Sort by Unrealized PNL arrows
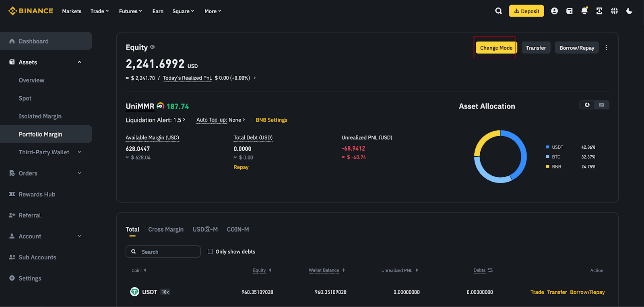The height and width of the screenshot is (307, 644). click(x=417, y=270)
